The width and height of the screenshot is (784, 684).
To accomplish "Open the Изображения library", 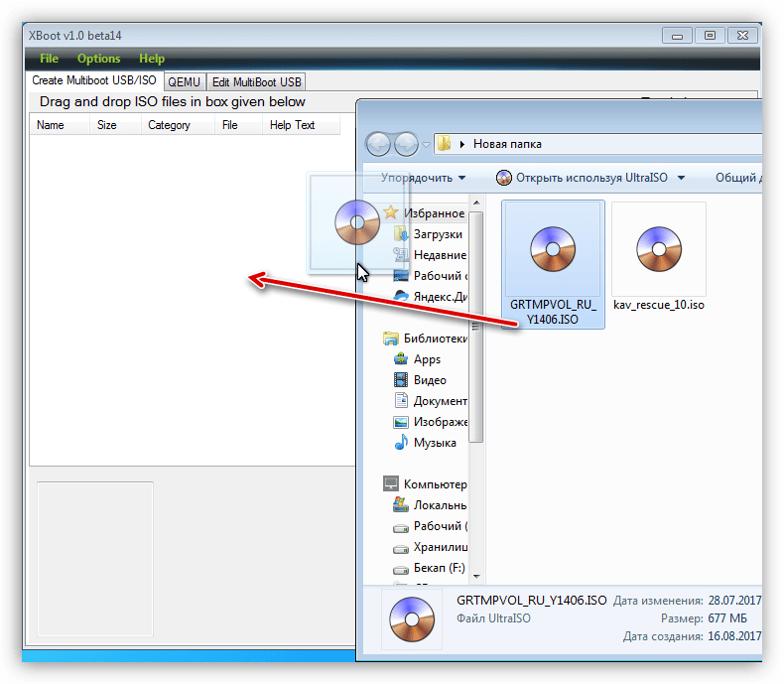I will tap(440, 422).
